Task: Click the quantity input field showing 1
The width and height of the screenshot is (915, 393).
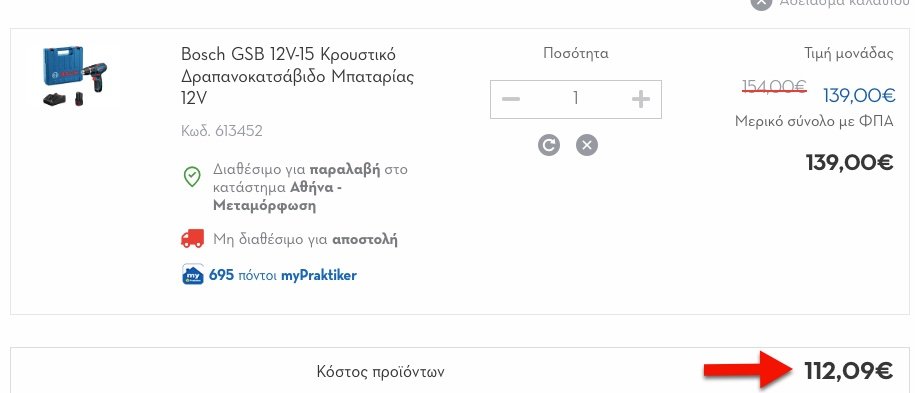Action: coord(575,99)
